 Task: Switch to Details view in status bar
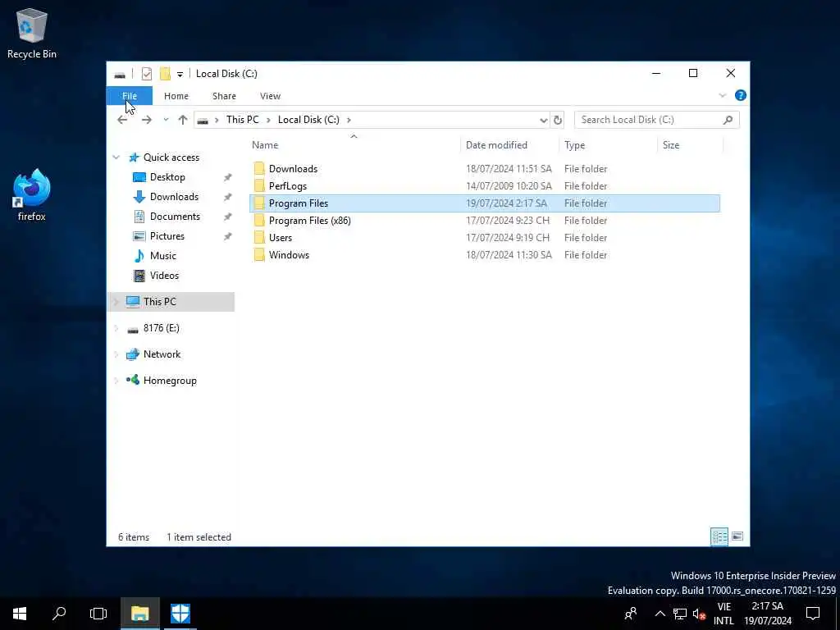point(719,536)
